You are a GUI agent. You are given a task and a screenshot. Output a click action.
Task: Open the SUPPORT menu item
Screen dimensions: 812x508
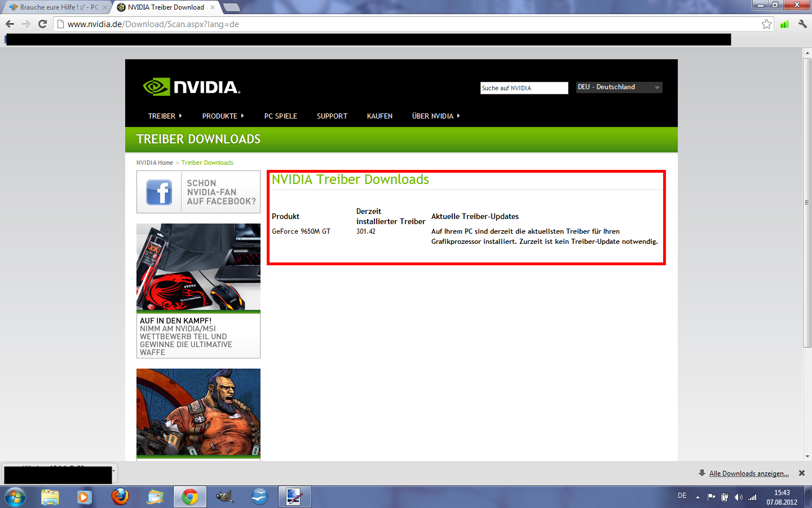pos(332,116)
